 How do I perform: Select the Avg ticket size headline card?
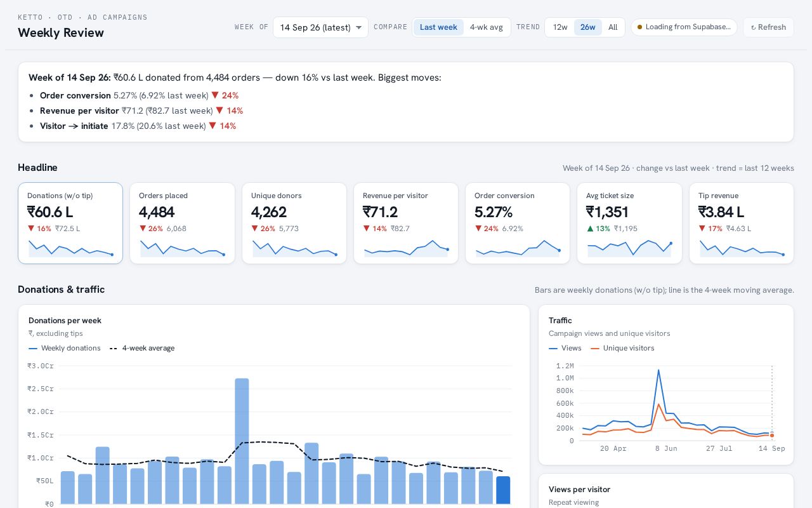(x=629, y=223)
